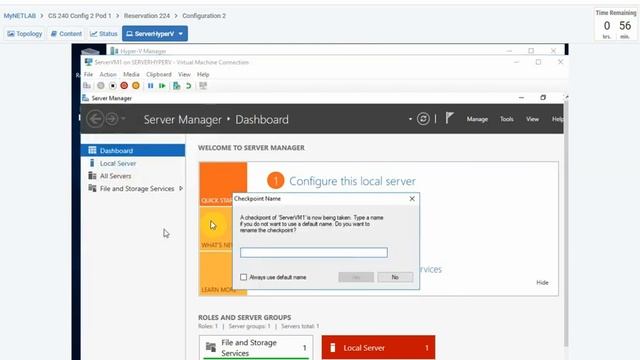The width and height of the screenshot is (640, 360).
Task: Click the Enhanced Session toolbar icon
Action: coord(203,86)
